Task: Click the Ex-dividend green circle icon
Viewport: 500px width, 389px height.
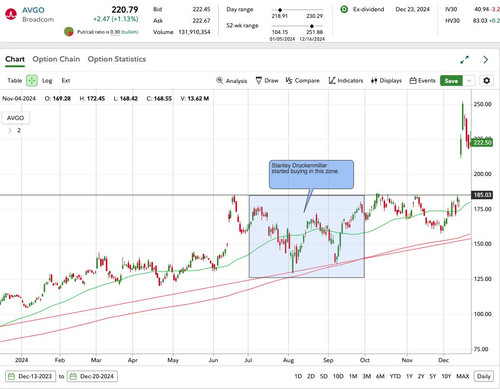Action: point(344,9)
